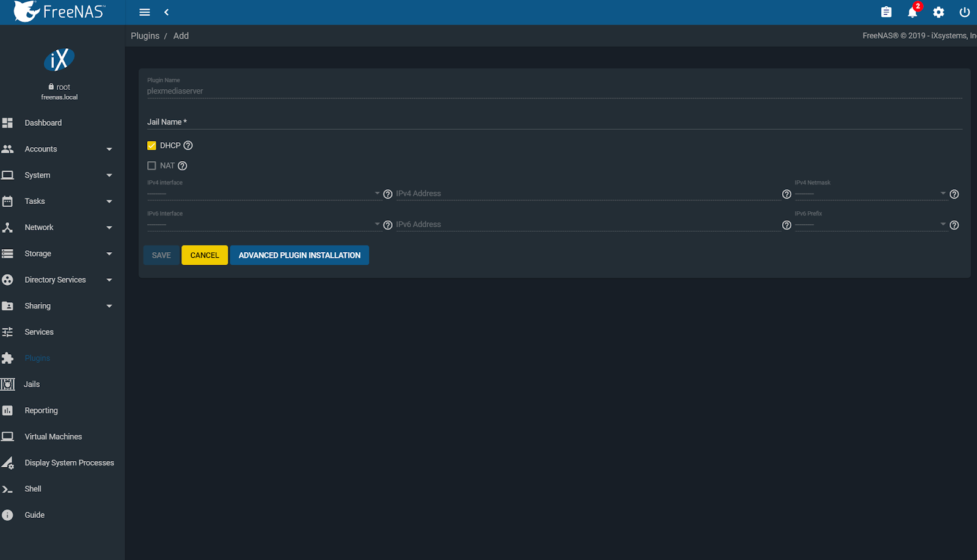Screen dimensions: 977x560
Task: Collapse sidebar with the left chevron
Action: tap(167, 12)
